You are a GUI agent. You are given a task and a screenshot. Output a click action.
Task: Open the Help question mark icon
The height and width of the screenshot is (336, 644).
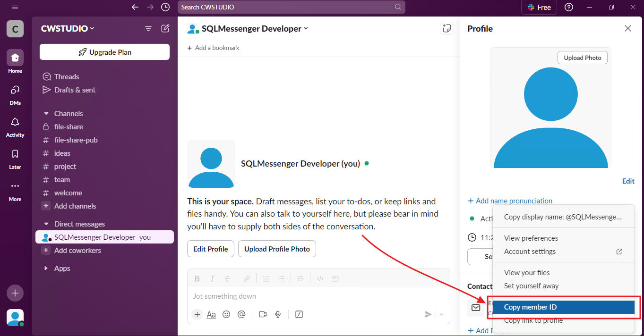569,7
